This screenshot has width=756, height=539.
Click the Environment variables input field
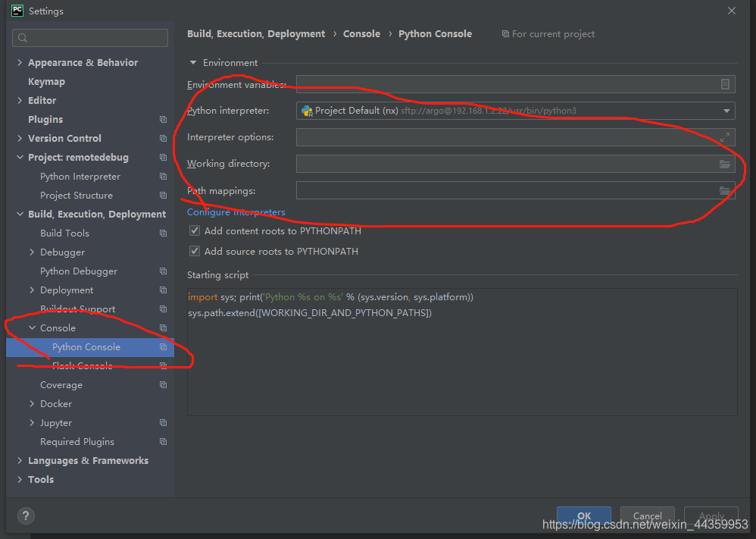[x=515, y=84]
